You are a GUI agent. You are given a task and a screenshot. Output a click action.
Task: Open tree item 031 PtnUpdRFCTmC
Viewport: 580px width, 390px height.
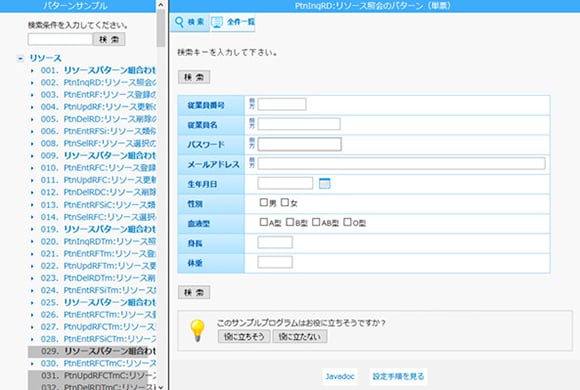coord(98,376)
